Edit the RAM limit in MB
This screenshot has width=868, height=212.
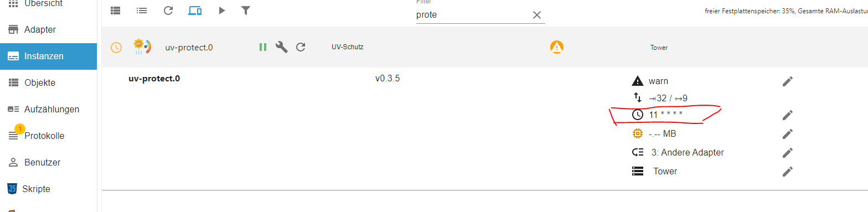(x=788, y=134)
